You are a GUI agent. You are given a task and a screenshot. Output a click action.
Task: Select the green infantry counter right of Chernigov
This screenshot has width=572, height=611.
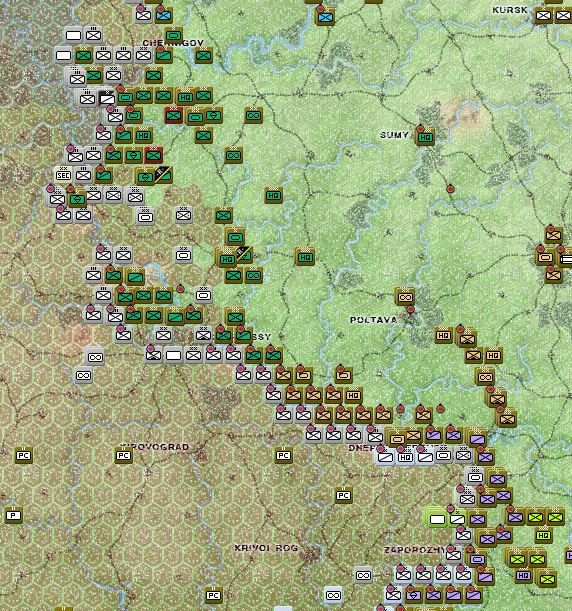203,56
